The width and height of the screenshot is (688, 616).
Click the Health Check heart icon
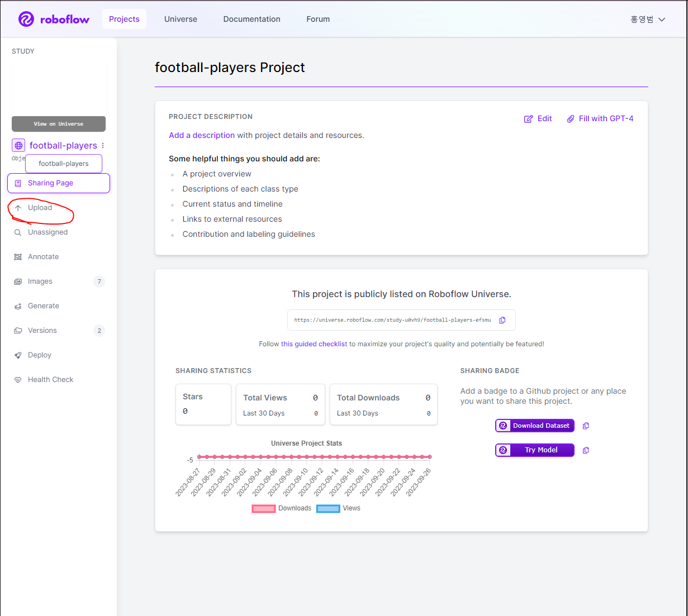(x=18, y=380)
